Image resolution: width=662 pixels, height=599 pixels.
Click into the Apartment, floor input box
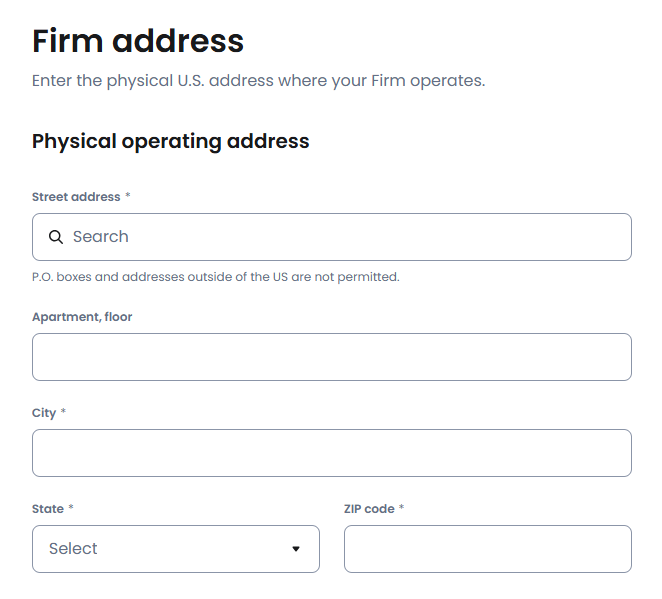331,357
